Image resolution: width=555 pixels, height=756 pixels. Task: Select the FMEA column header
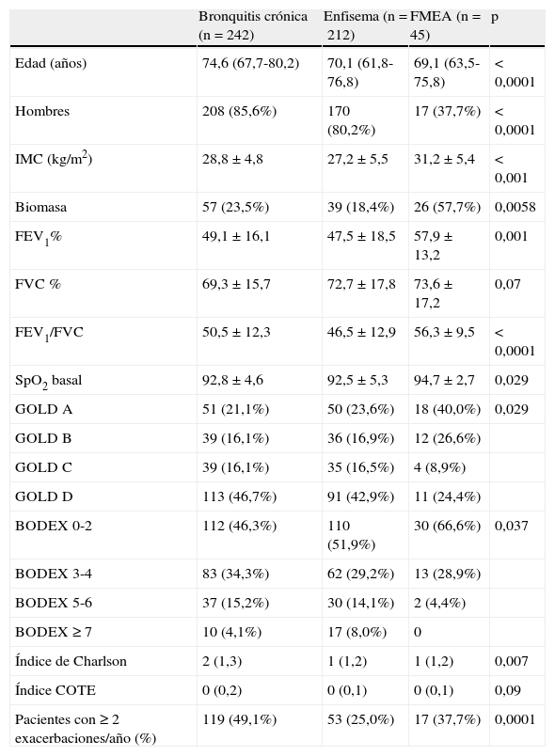[x=446, y=25]
